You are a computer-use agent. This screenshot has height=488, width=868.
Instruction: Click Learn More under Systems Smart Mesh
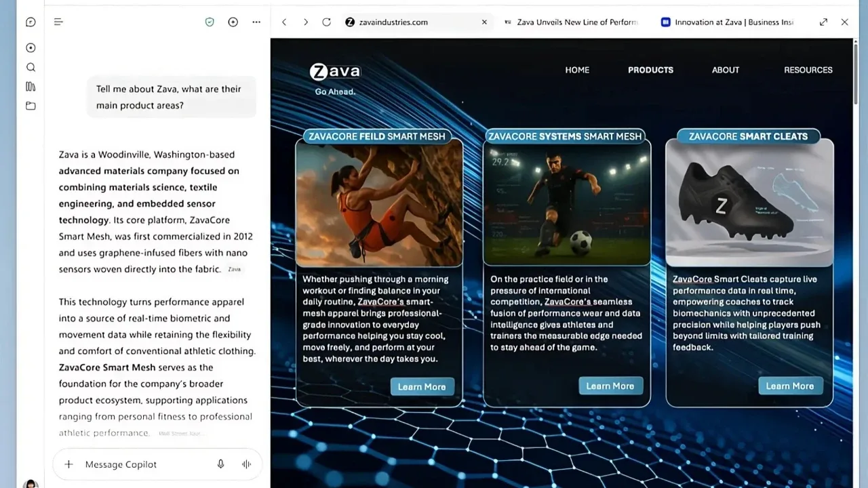[610, 386]
